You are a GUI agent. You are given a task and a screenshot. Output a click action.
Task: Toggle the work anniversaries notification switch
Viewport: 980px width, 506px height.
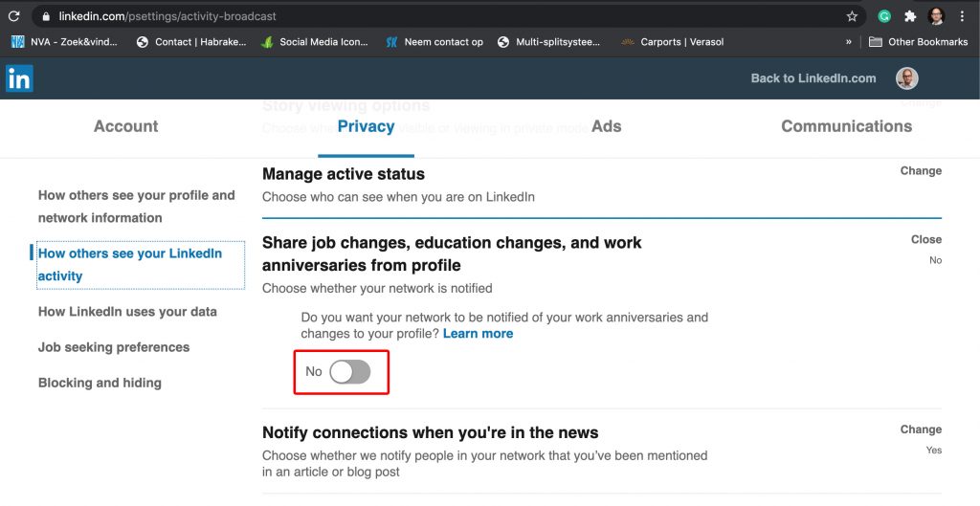click(x=350, y=372)
